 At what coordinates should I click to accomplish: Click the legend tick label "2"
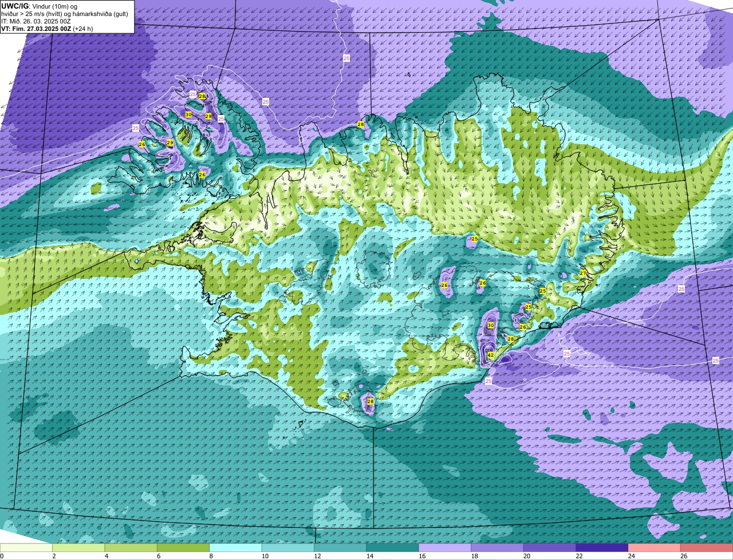point(54,556)
